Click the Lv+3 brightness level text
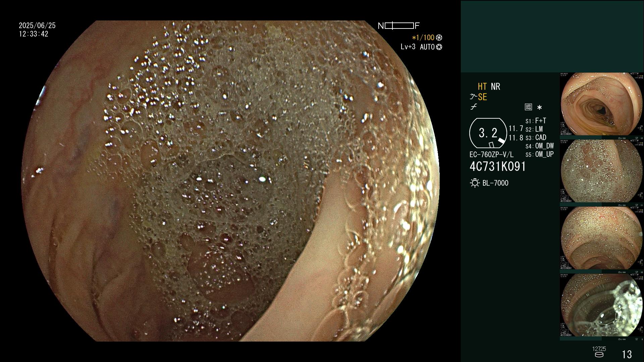The image size is (644, 362). (408, 47)
